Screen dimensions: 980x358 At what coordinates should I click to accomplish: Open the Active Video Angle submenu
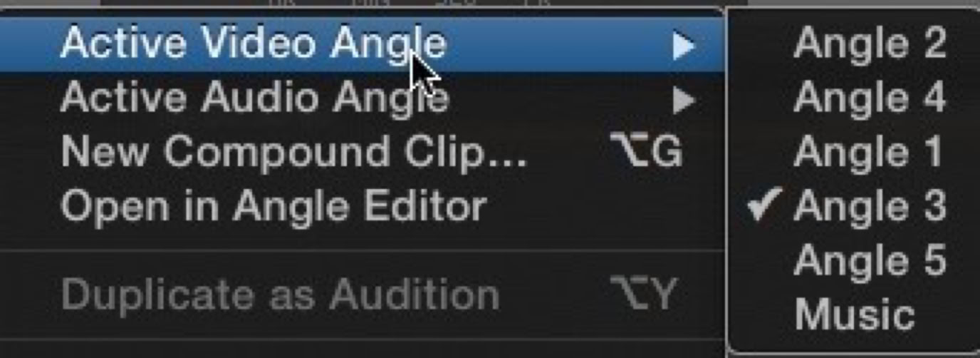click(x=362, y=44)
